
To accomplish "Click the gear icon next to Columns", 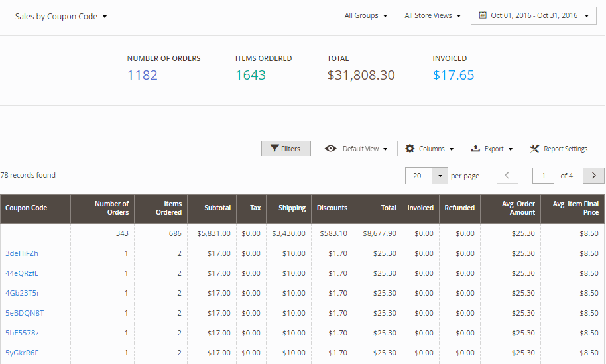I will tap(410, 149).
